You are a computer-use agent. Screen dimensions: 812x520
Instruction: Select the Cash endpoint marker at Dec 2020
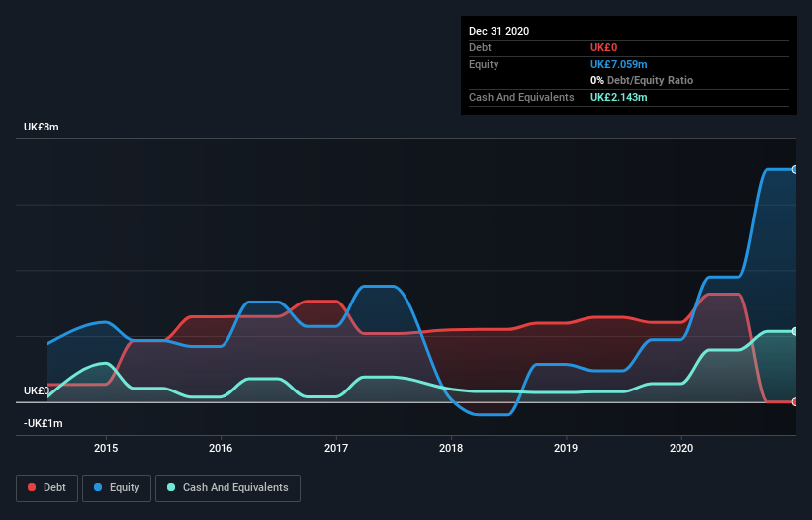(795, 331)
